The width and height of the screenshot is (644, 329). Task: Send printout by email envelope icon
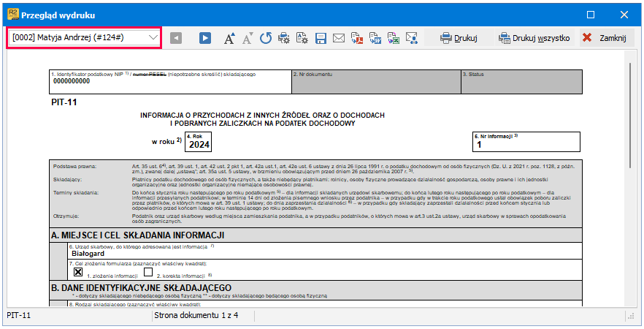pyautogui.click(x=339, y=38)
